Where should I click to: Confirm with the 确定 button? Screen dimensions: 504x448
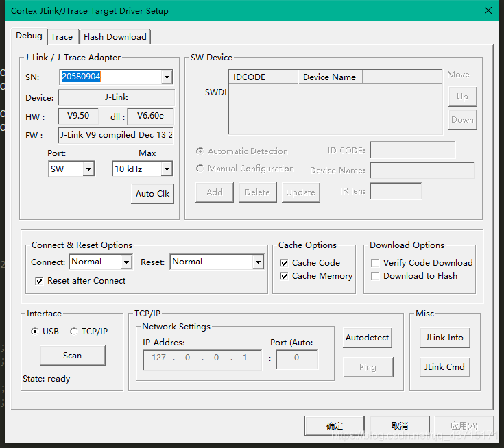pyautogui.click(x=335, y=426)
